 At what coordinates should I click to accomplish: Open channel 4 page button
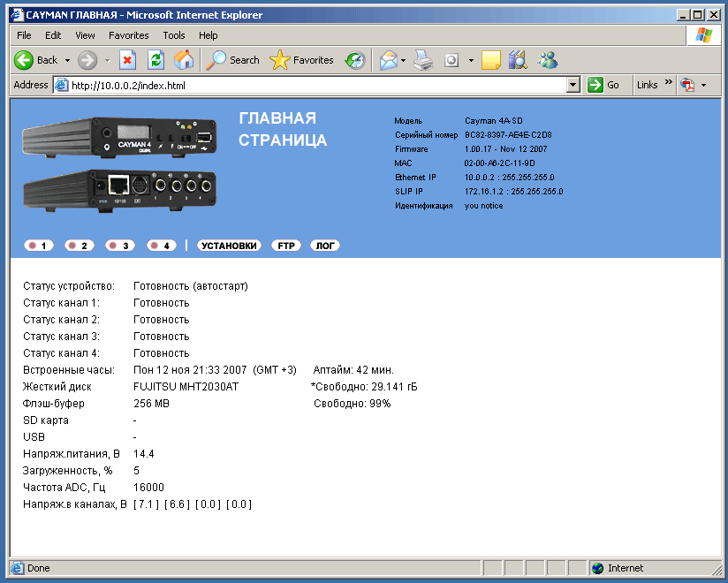(x=162, y=246)
